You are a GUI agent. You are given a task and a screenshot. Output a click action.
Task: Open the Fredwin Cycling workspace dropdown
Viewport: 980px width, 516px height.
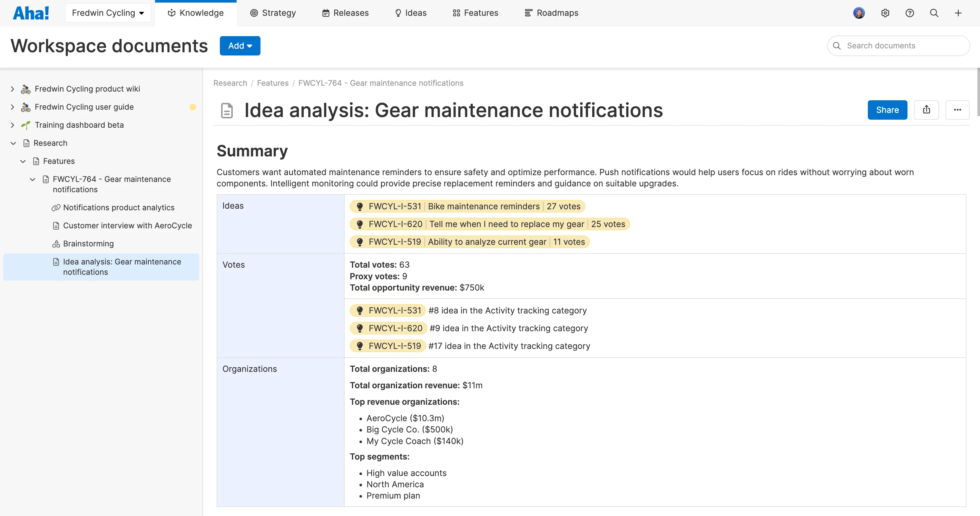[x=108, y=13]
